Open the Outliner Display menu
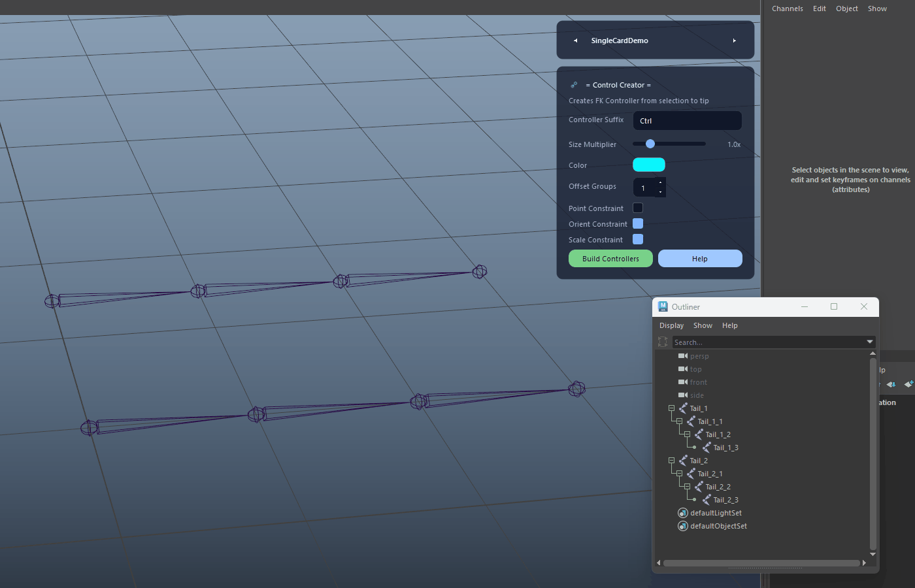The image size is (915, 588). pos(671,325)
